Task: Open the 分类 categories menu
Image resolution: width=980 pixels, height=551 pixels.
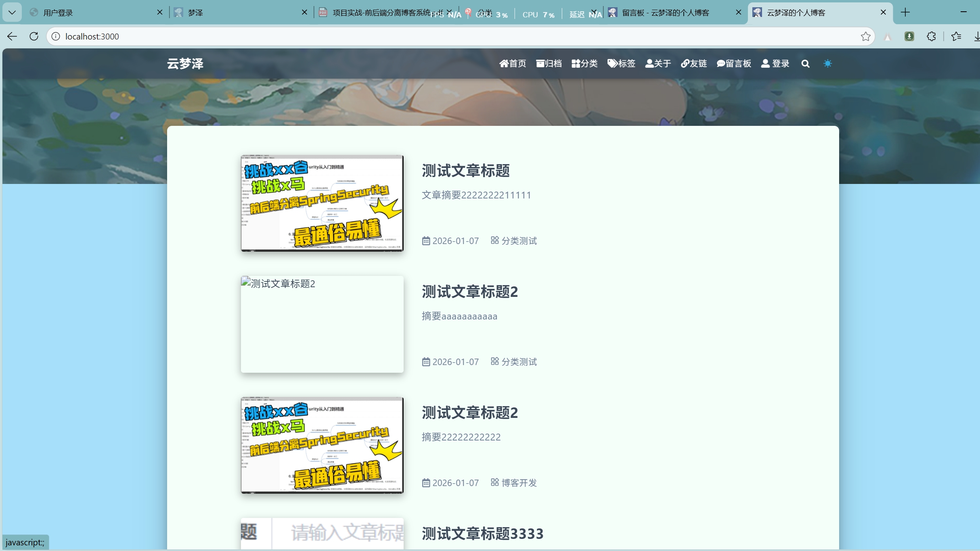Action: tap(584, 64)
